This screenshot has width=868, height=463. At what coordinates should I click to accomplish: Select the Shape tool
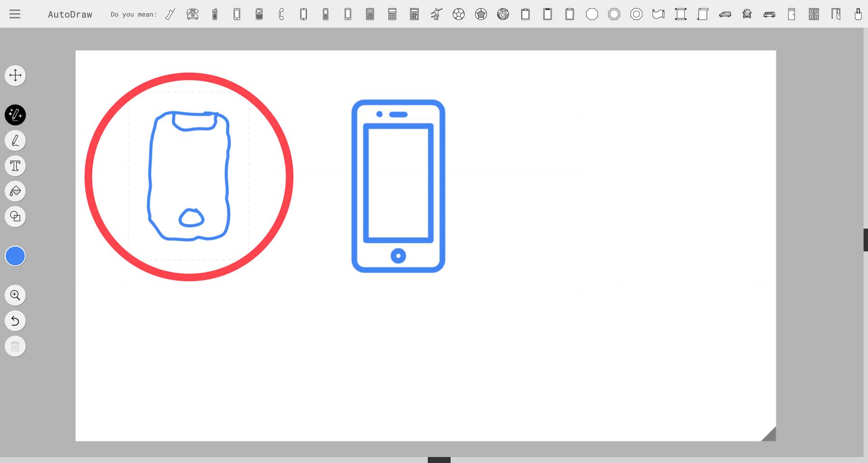click(15, 217)
